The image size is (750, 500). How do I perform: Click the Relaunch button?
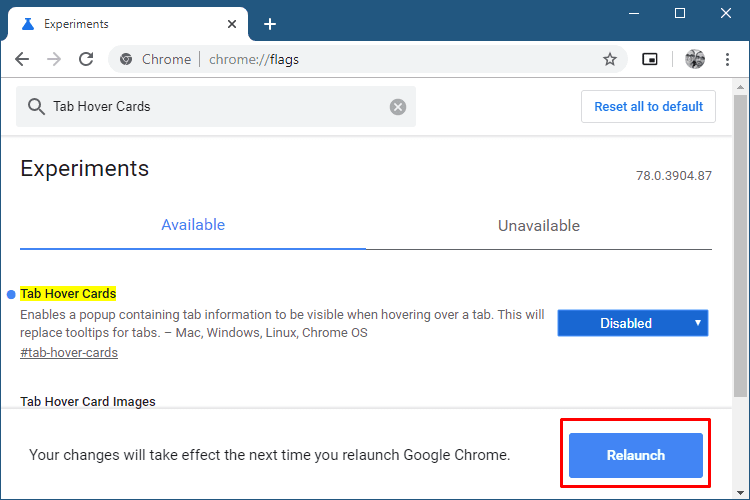click(x=636, y=455)
